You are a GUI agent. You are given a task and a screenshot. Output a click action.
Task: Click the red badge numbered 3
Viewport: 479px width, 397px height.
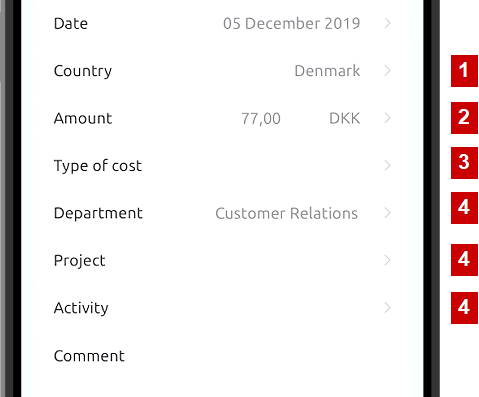[x=464, y=163]
